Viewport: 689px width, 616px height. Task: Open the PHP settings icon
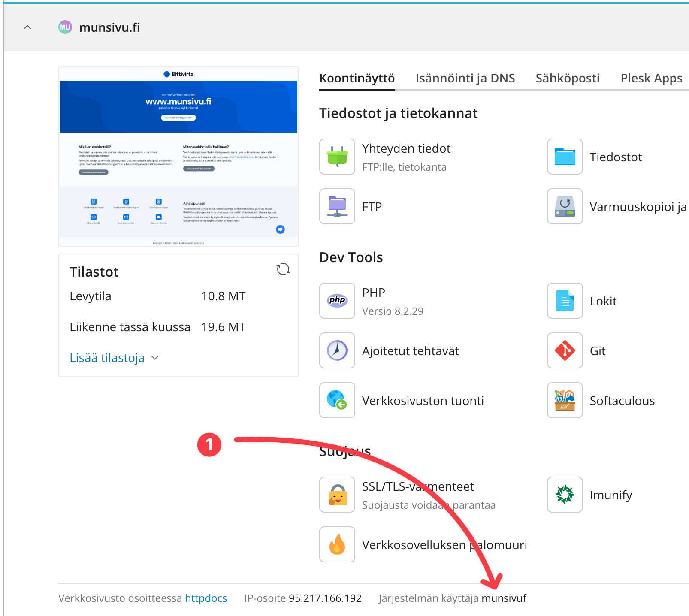tap(337, 301)
